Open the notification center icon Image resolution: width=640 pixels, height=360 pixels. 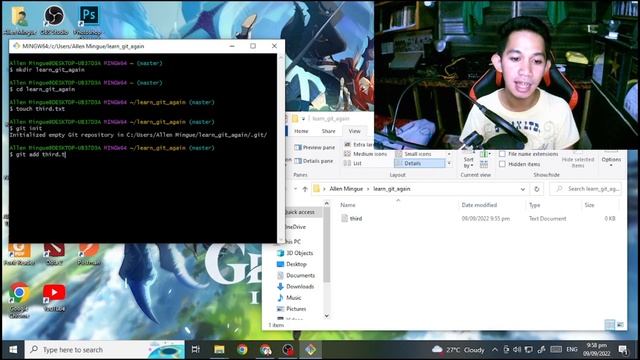[x=623, y=350]
